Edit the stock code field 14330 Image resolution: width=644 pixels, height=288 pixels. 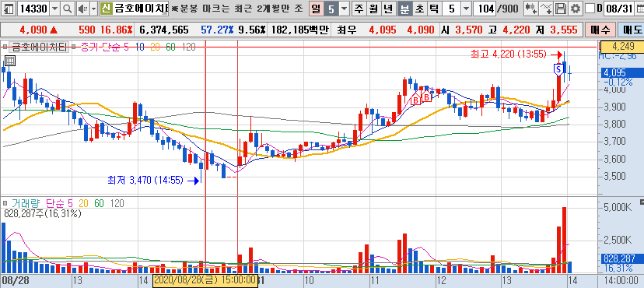[x=34, y=9]
